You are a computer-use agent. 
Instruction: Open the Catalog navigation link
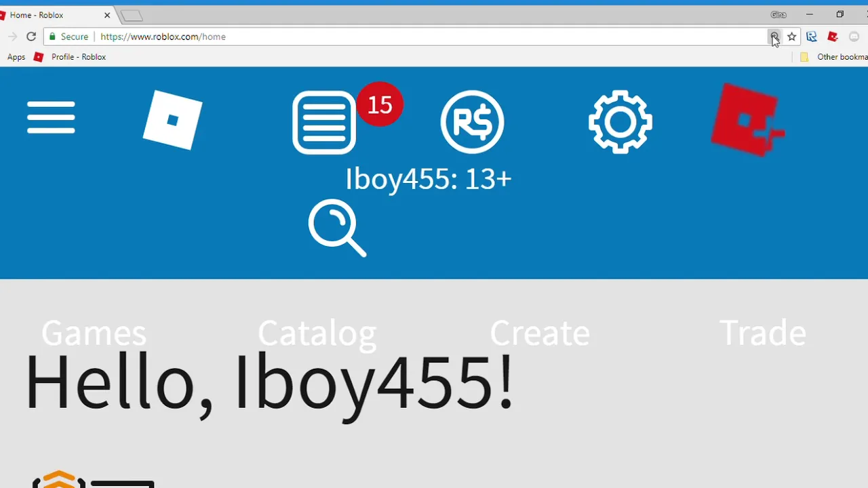(317, 333)
